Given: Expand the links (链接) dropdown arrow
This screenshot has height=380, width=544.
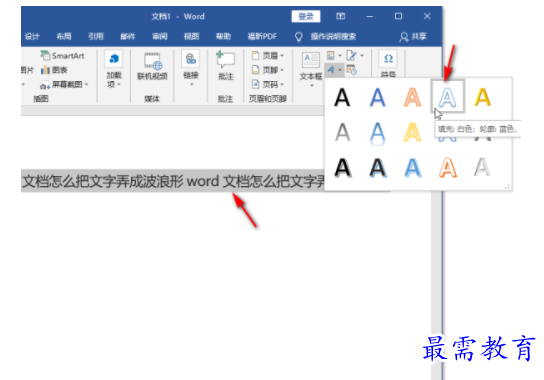Looking at the screenshot, I should pos(192,84).
